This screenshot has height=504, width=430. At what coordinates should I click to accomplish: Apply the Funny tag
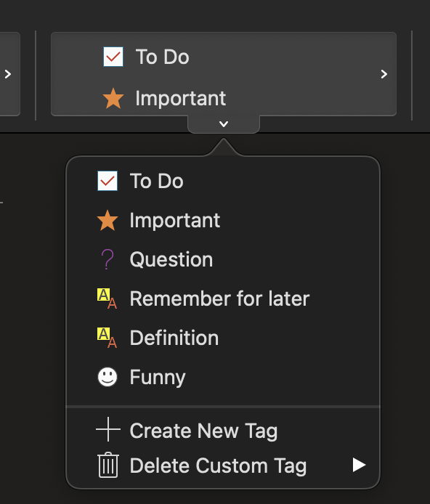223,377
